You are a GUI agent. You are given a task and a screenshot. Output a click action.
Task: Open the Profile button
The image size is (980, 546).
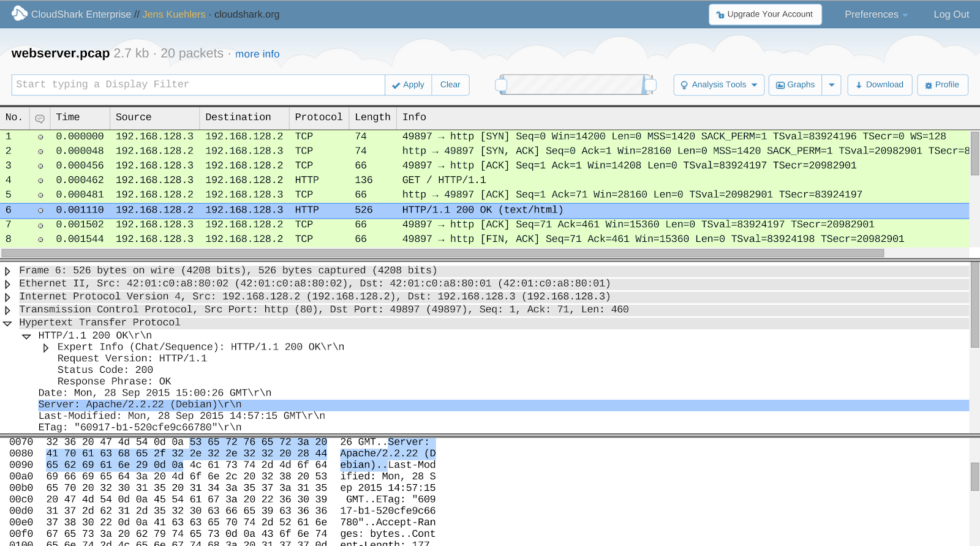(x=943, y=85)
